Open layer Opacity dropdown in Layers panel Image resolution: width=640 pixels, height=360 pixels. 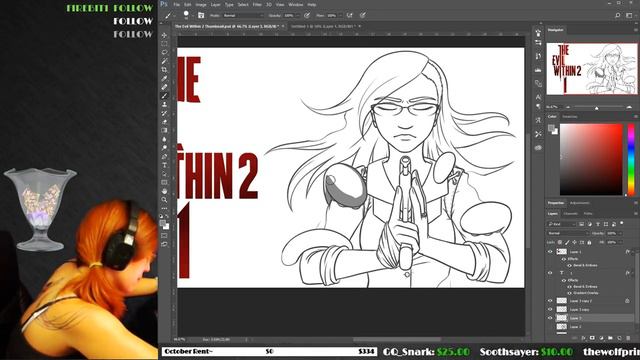(x=620, y=233)
